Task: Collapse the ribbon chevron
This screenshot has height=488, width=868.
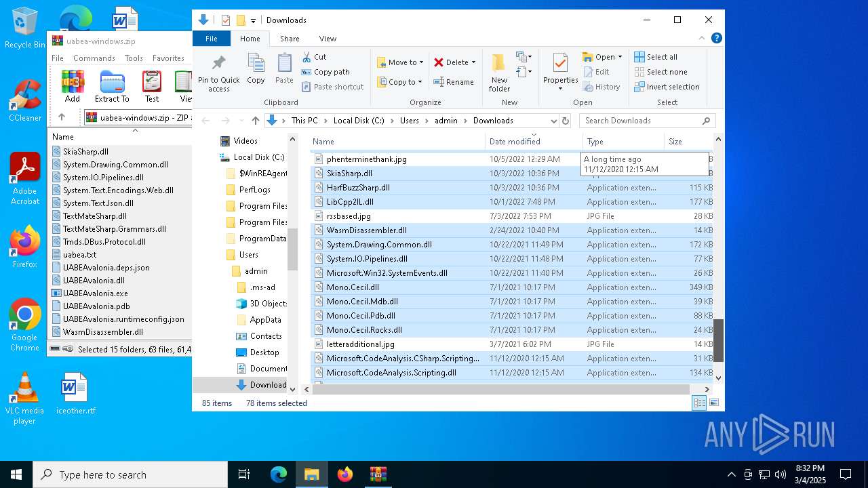Action: pos(702,39)
